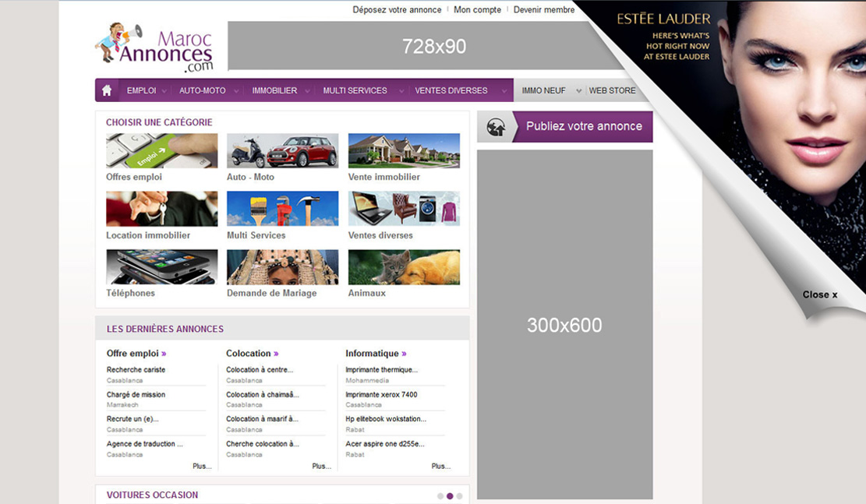Go to the WEB STORE tab
This screenshot has width=866, height=504.
(x=612, y=90)
